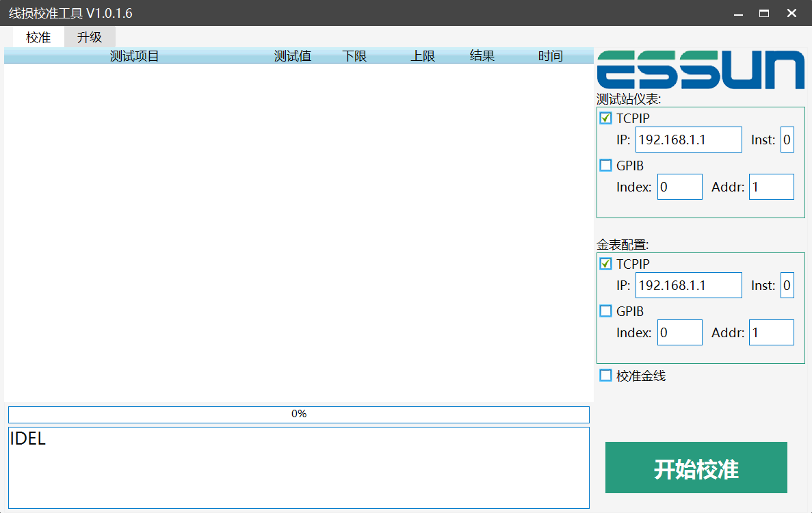
Task: Click the 0% progress bar
Action: pyautogui.click(x=298, y=415)
